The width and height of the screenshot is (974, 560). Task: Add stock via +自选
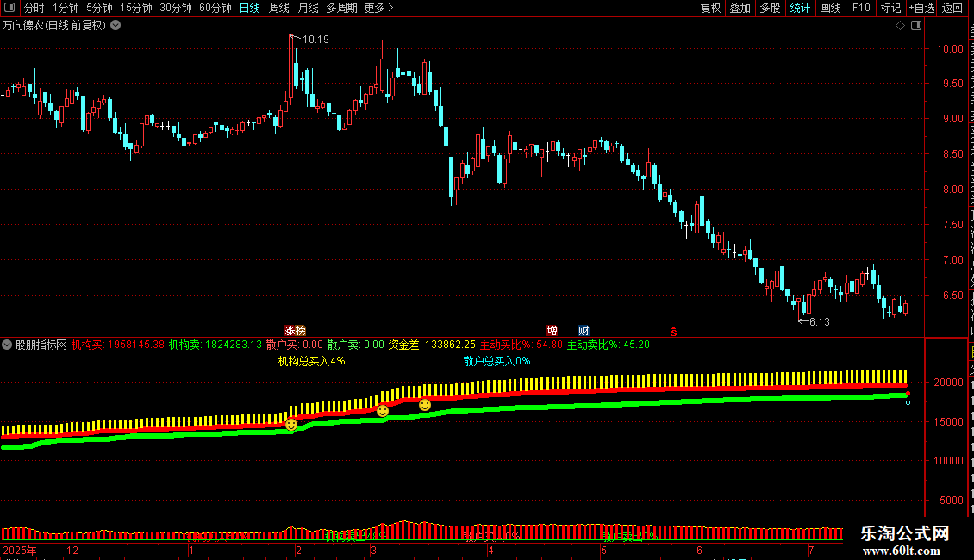(921, 8)
